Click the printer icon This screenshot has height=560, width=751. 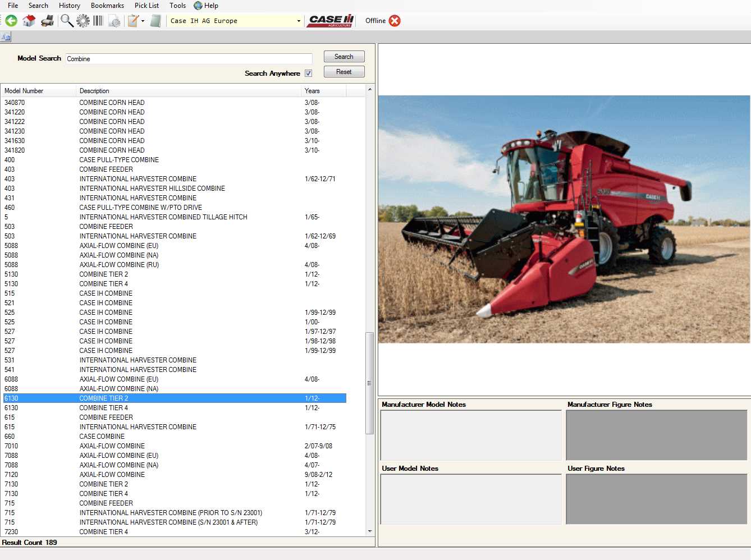coord(48,21)
